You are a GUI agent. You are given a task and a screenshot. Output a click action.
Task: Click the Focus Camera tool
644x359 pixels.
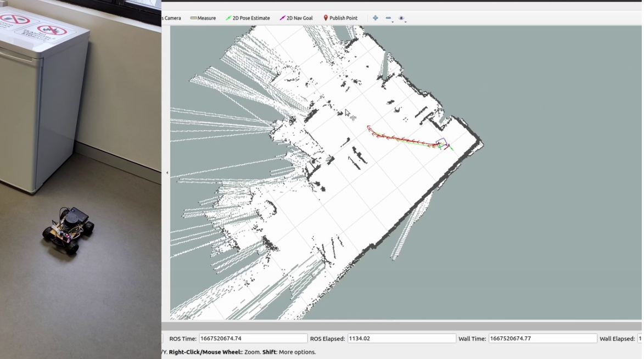point(171,18)
